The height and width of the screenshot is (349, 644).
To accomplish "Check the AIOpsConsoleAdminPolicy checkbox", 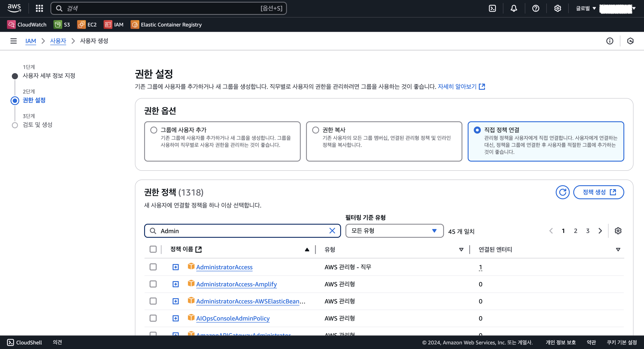I will [153, 318].
